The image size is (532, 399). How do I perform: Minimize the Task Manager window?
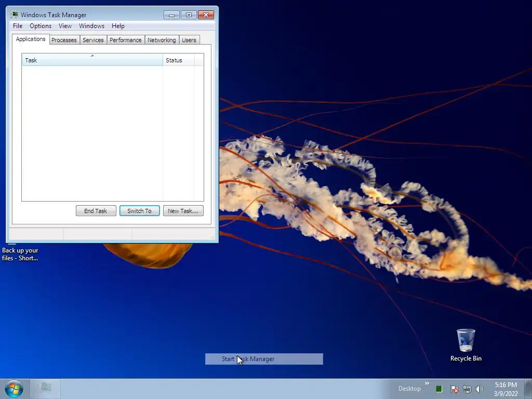171,15
